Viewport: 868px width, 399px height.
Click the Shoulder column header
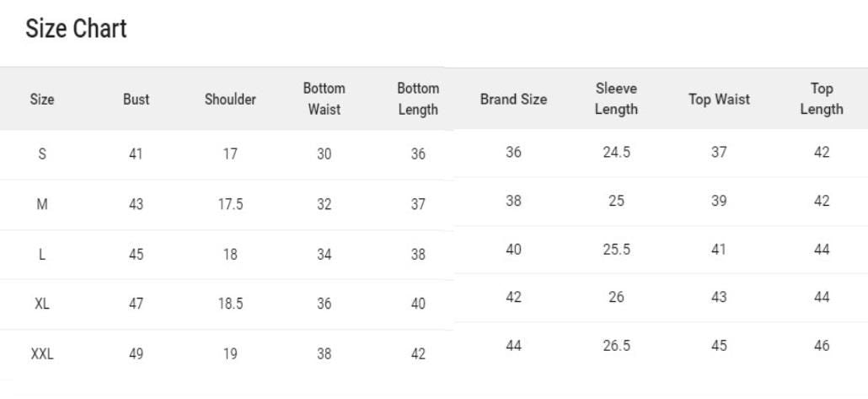point(230,100)
